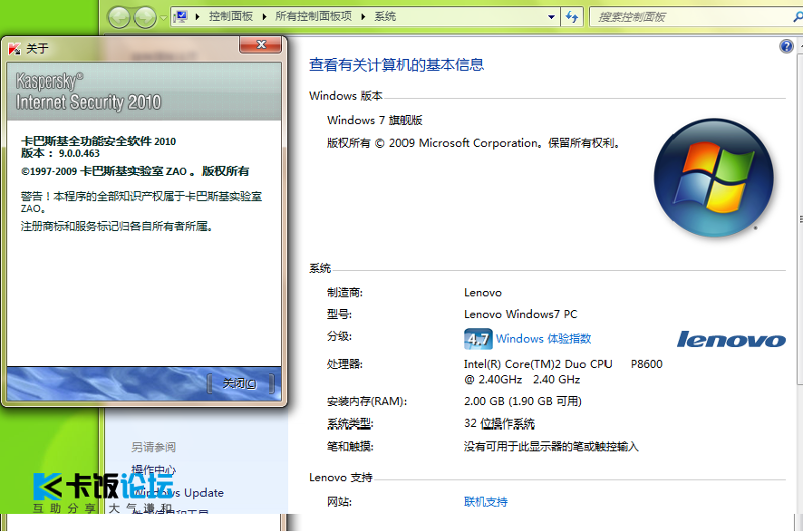Select the Intel(R) Core(TM)2 Duo CPU text
The height and width of the screenshot is (532, 803).
538,364
